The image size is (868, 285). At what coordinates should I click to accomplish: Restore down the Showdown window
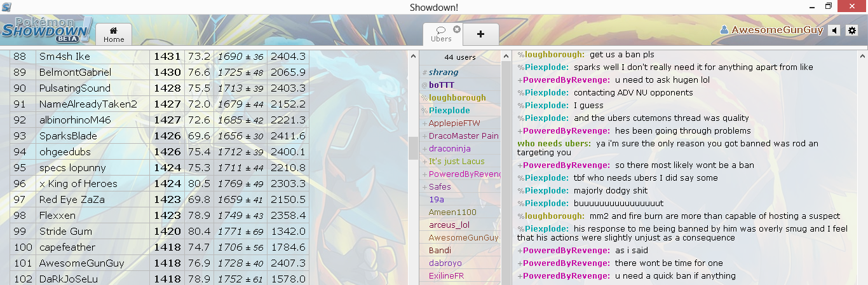coord(828,6)
